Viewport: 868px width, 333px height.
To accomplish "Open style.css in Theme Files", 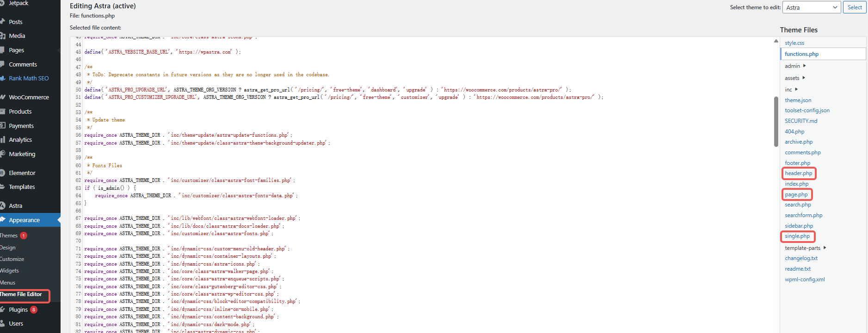I will coord(794,43).
